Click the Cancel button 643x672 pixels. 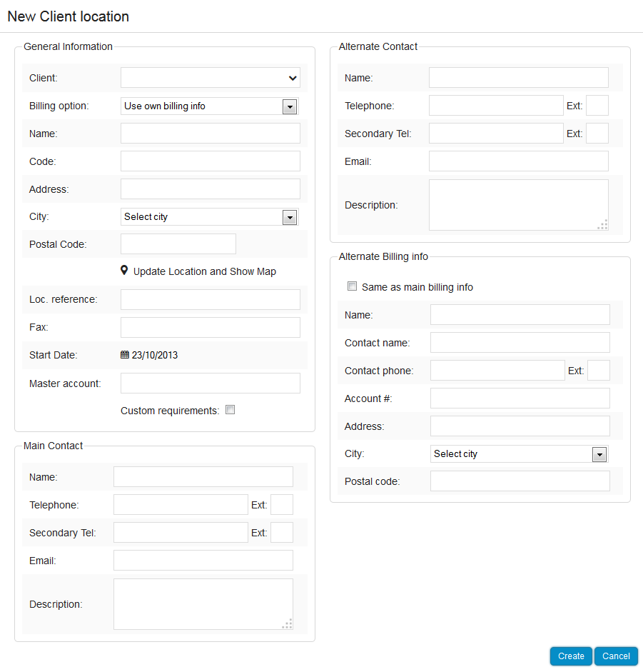click(616, 656)
